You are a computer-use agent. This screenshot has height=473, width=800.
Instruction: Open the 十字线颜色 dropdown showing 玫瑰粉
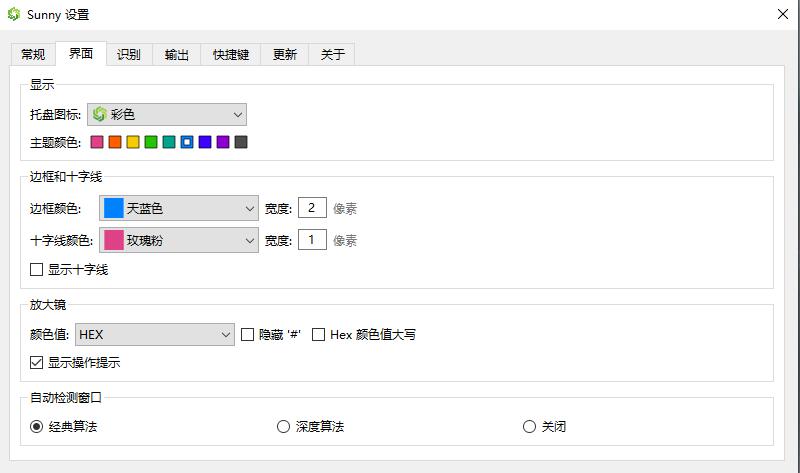pyautogui.click(x=179, y=240)
